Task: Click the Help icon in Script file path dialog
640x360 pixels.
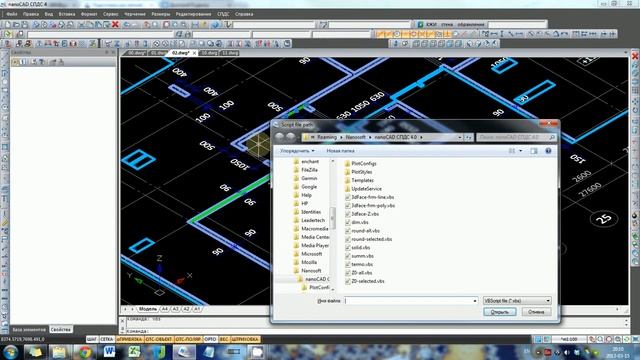Action: tap(548, 151)
